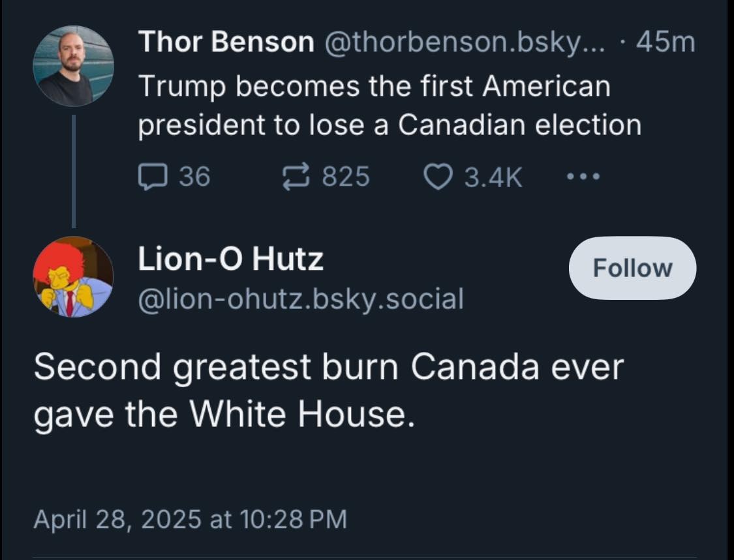This screenshot has width=734, height=560.
Task: Open Lion-O Hutz's cartoon avatar
Action: tap(74, 276)
